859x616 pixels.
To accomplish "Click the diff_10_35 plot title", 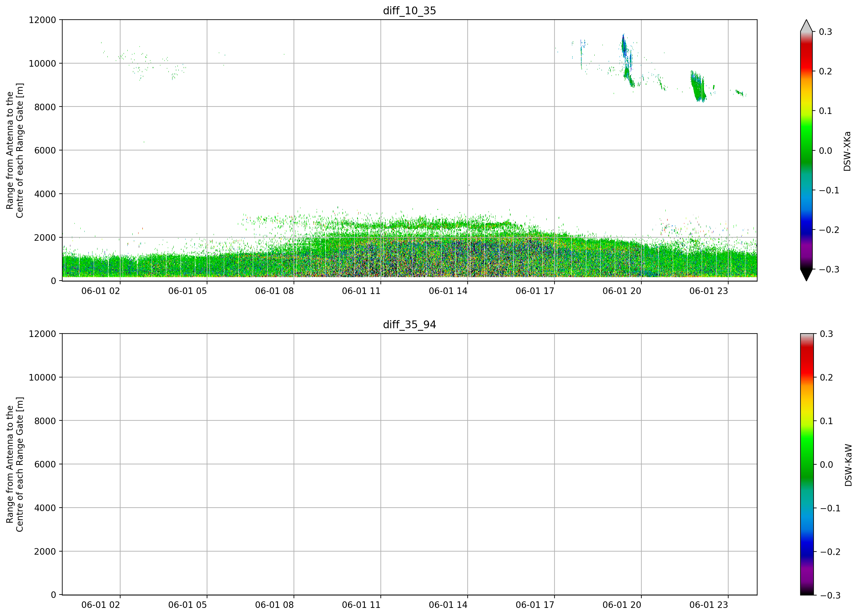I will pos(409,11).
